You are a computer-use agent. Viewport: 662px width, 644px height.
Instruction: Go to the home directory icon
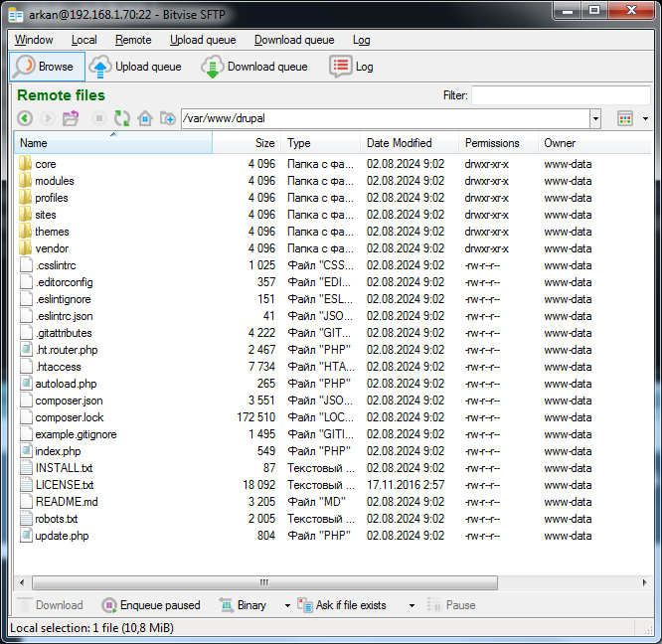point(145,118)
